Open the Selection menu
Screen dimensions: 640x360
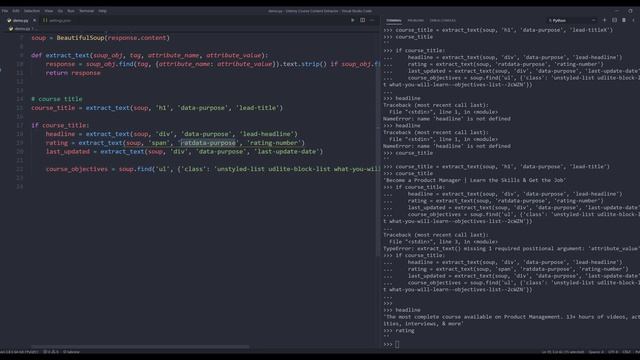click(x=31, y=11)
